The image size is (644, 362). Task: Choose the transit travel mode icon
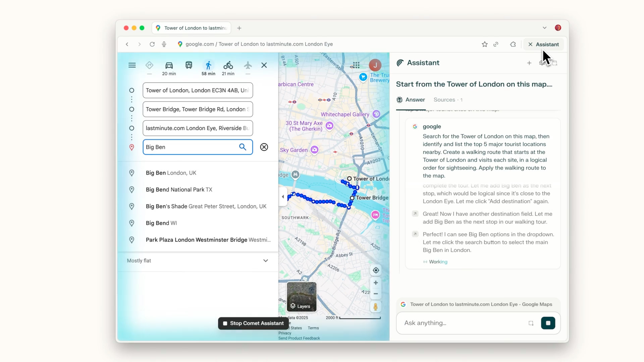tap(189, 65)
